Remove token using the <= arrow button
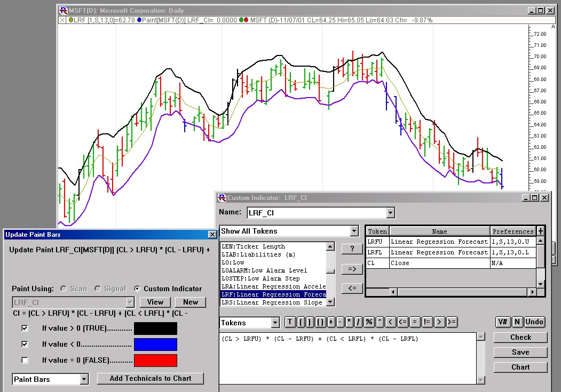Screen dimensions: 561x392 pos(352,288)
